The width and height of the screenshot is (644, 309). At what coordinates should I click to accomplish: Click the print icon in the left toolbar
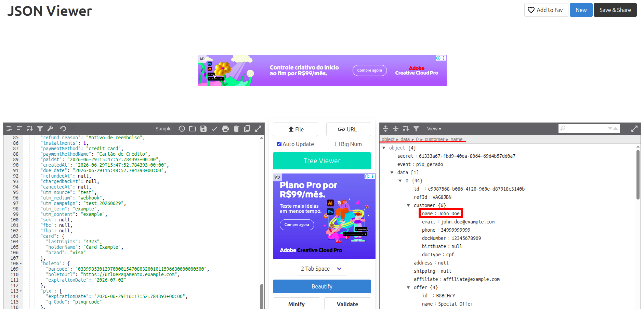pyautogui.click(x=225, y=129)
